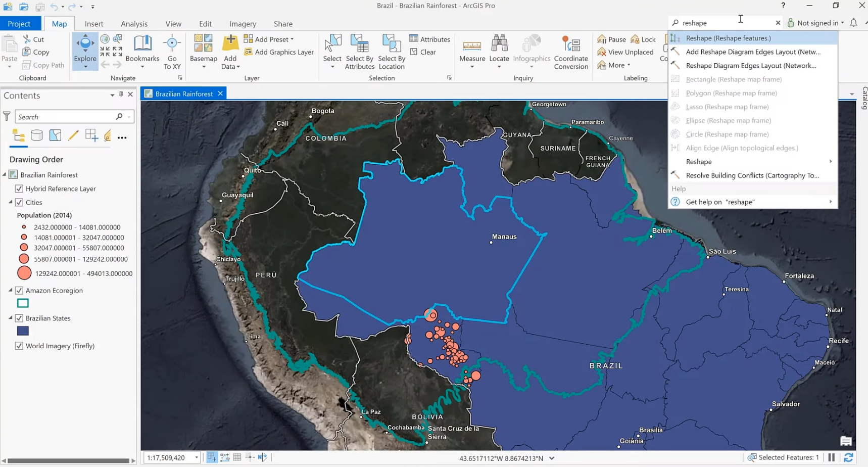Switch to the Insert ribbon tab
Image resolution: width=868 pixels, height=467 pixels.
(94, 24)
